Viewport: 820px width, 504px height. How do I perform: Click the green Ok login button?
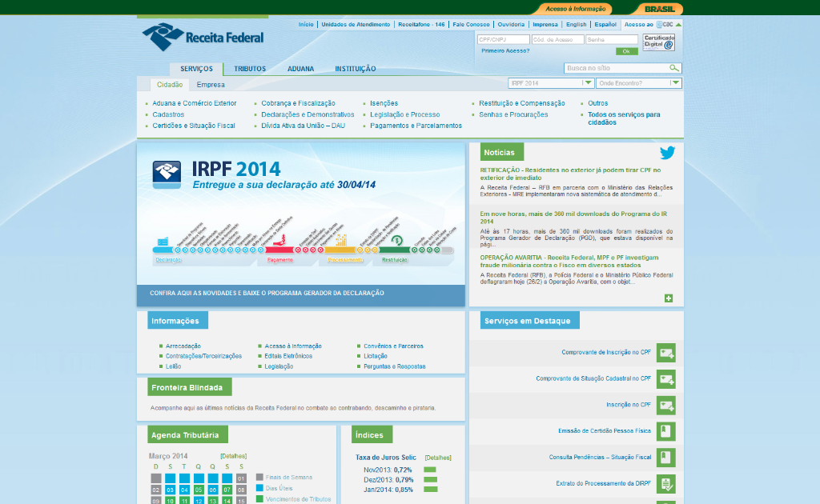626,51
